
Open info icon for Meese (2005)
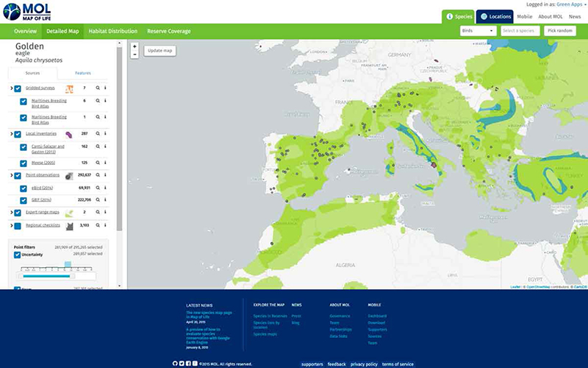105,163
